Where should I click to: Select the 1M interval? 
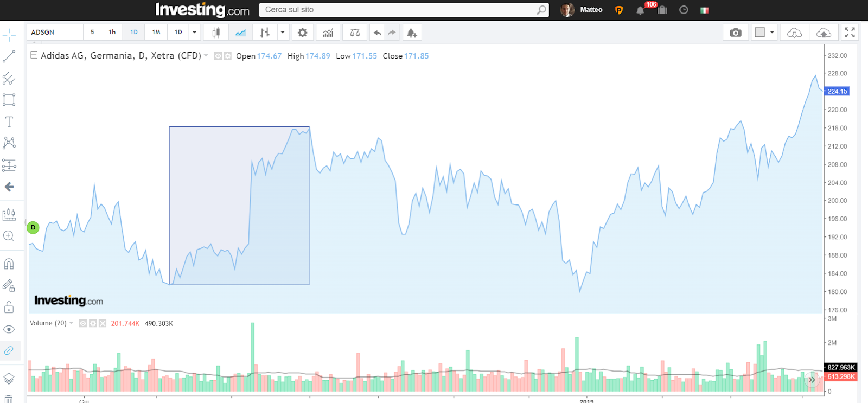point(156,33)
